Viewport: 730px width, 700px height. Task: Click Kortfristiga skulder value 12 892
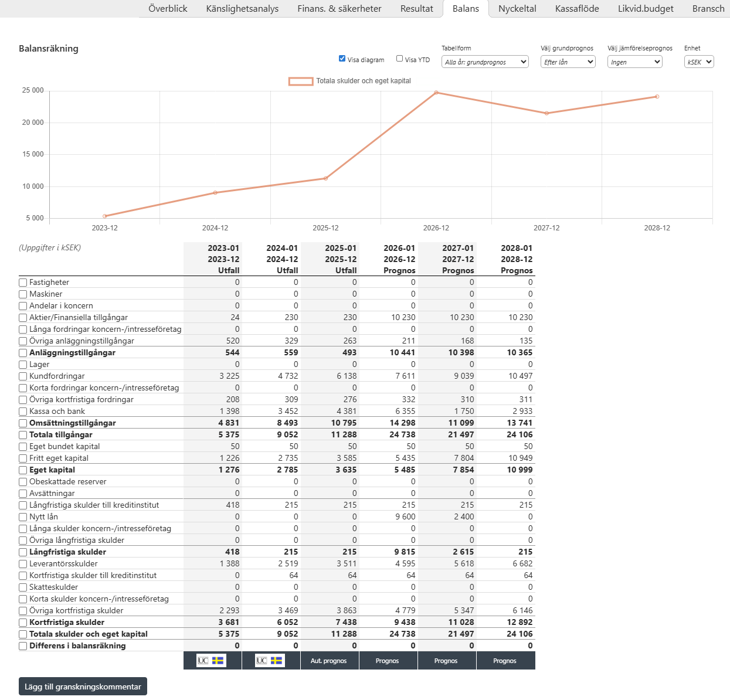(520, 622)
